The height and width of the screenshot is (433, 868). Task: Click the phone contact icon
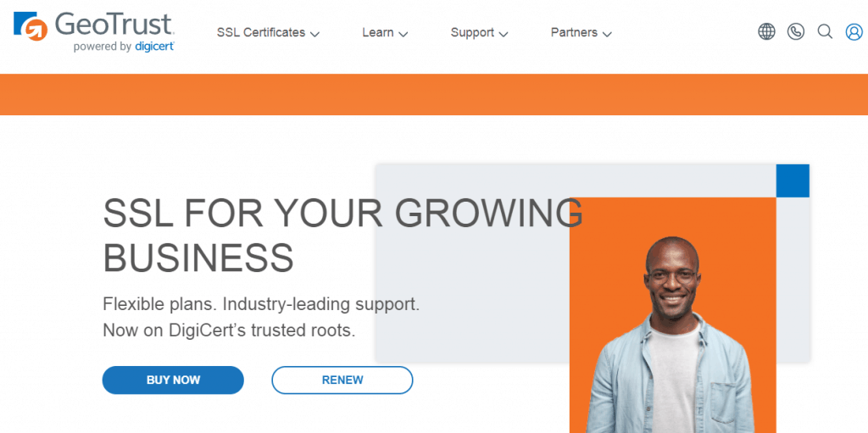pyautogui.click(x=795, y=31)
